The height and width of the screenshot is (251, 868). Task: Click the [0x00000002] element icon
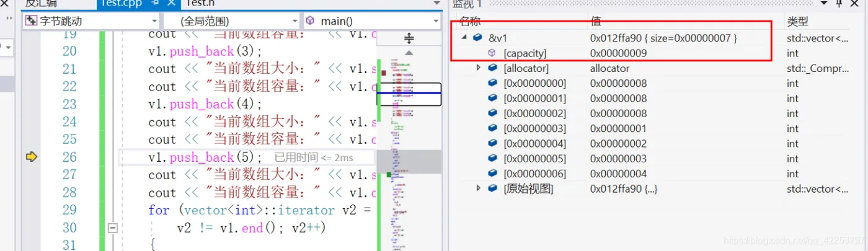(x=492, y=113)
